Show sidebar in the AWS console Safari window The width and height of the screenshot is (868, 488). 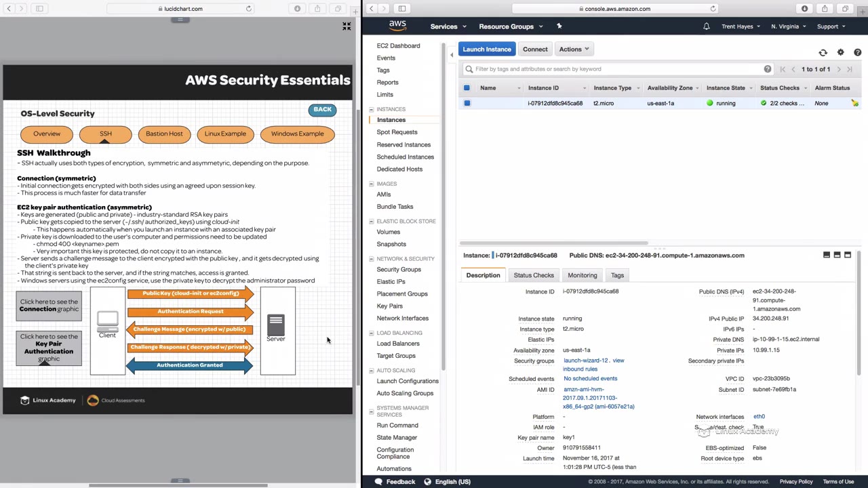coord(402,9)
